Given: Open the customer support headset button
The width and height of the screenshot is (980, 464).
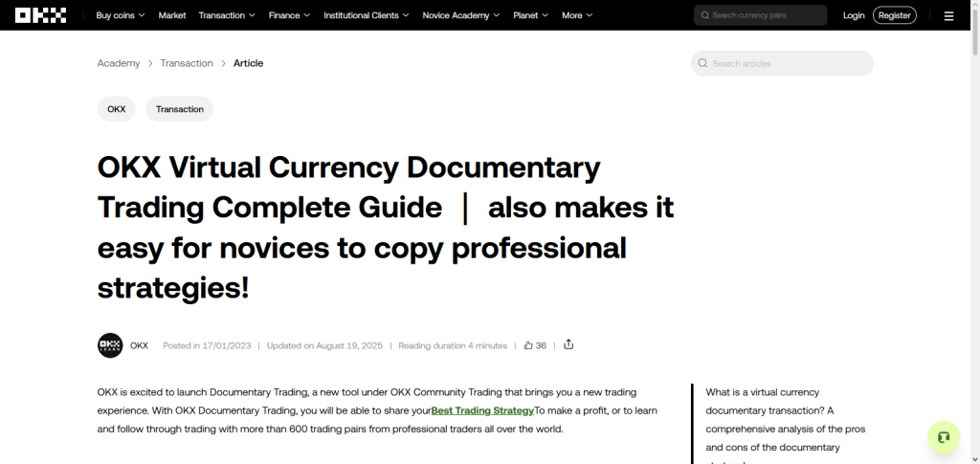Looking at the screenshot, I should [x=944, y=437].
